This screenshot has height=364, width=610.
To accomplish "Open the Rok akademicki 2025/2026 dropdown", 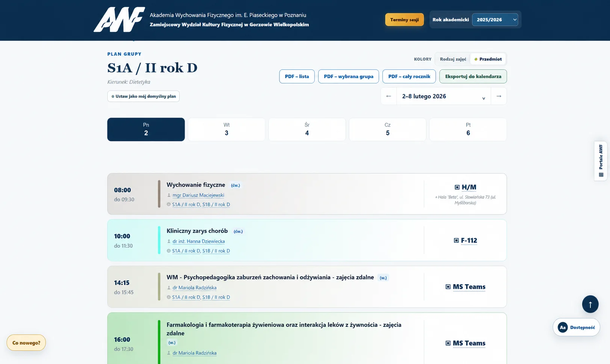I will [x=495, y=20].
